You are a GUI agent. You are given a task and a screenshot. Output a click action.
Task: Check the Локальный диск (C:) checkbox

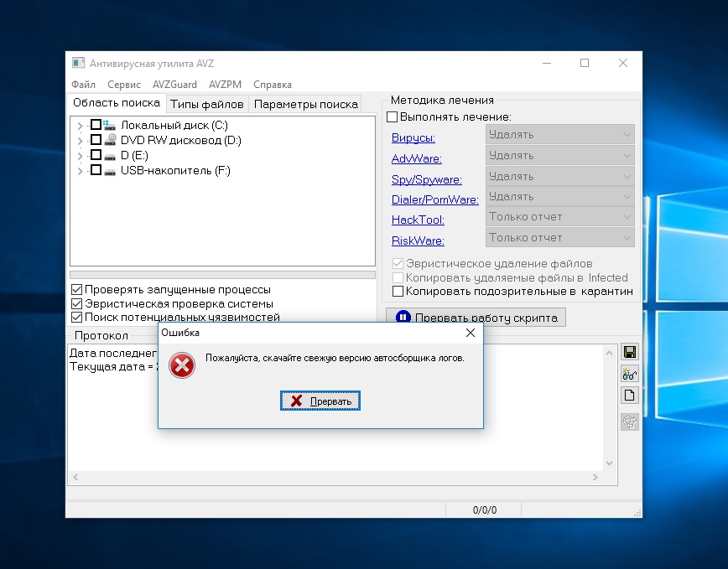point(96,125)
